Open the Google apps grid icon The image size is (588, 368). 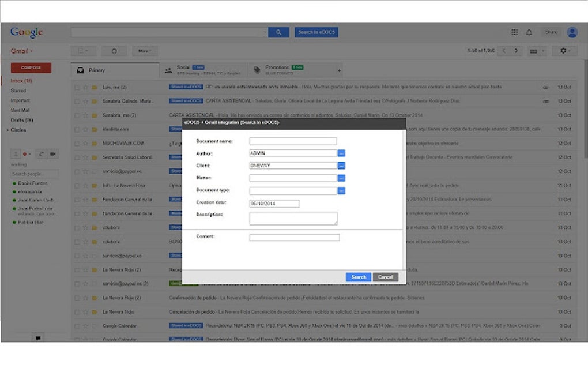(514, 32)
